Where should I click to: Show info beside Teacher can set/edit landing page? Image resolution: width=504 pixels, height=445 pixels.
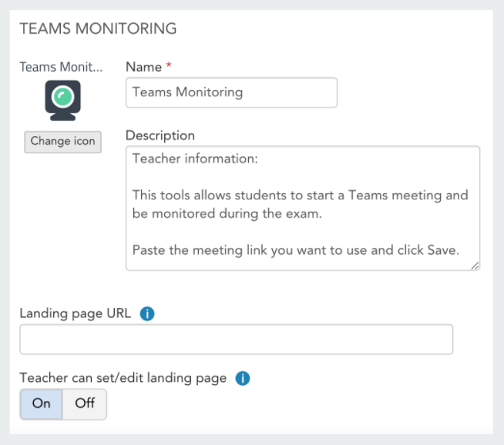click(243, 378)
